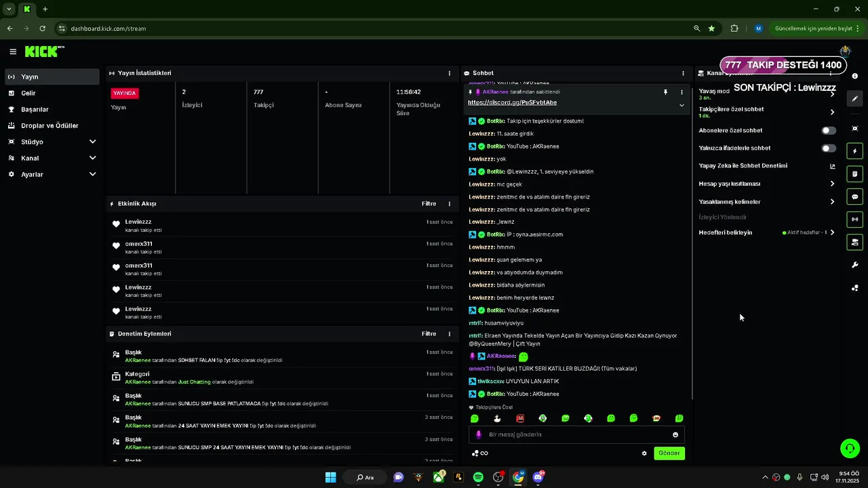
Task: Open three-dot menu of Yayın İstatistikleri panel
Action: pos(449,73)
